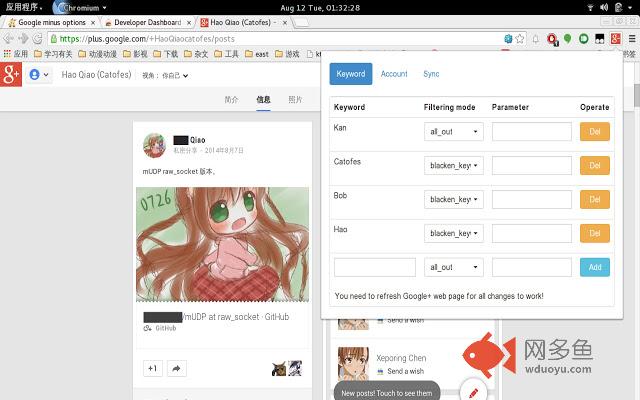640x400 pixels.
Task: Expand the Google+ account avatar dropdown
Action: [39, 75]
